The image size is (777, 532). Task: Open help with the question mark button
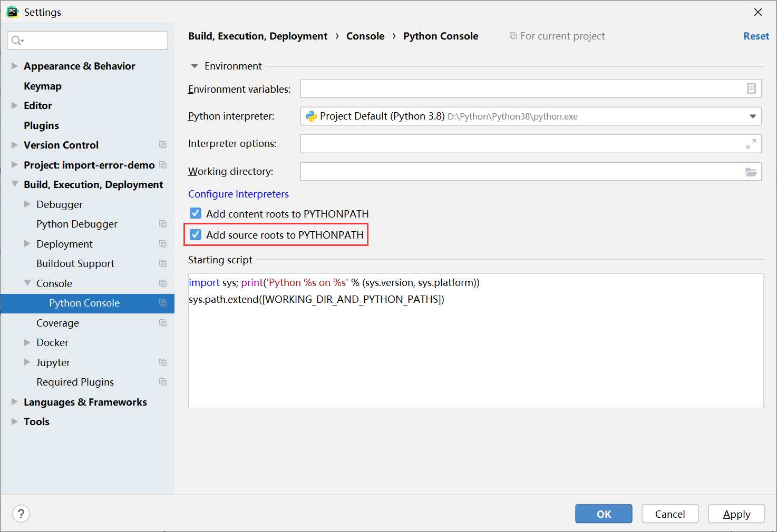[21, 514]
